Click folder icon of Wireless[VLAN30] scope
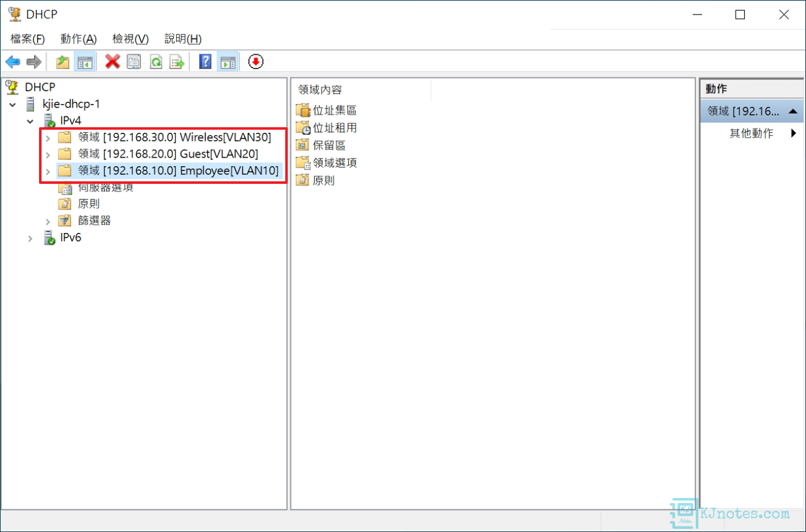Viewport: 806px width, 532px height. pos(65,137)
